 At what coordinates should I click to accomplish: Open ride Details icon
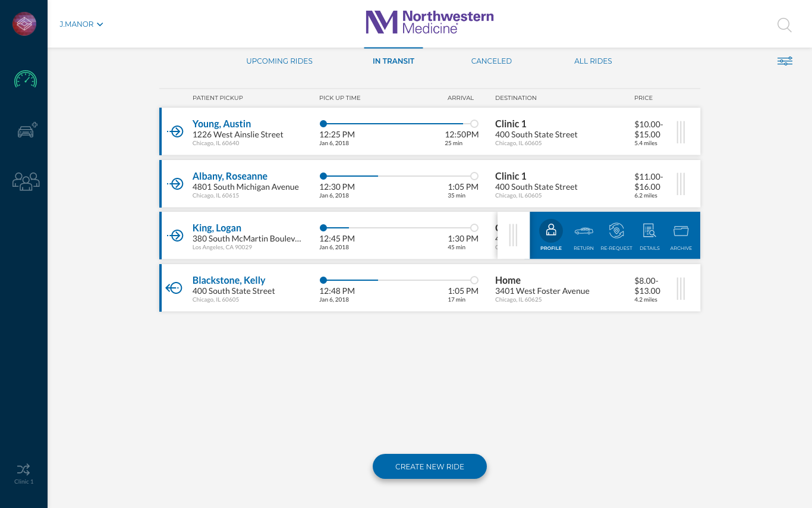[649, 235]
